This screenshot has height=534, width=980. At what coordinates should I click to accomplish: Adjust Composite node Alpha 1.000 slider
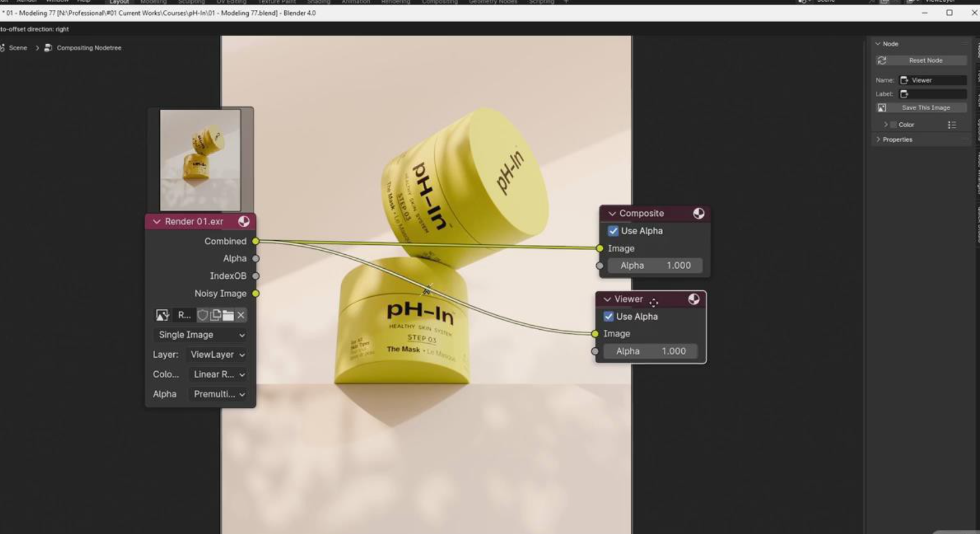coord(655,266)
